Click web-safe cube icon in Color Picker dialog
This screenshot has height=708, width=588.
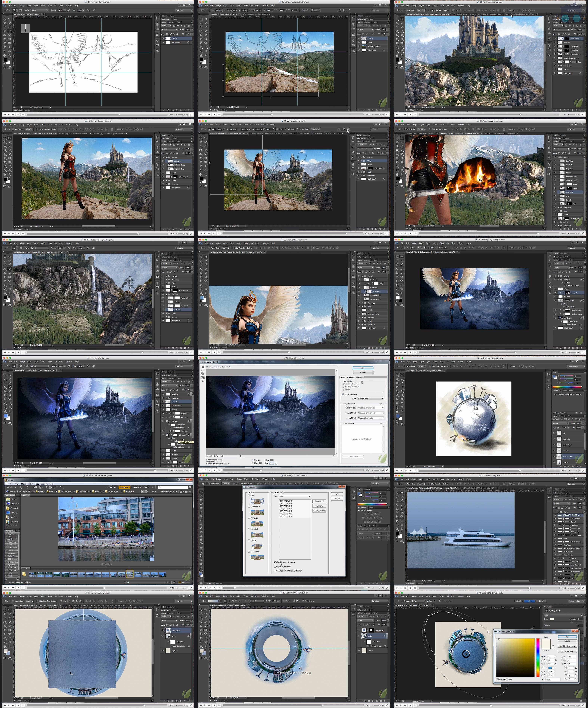(x=553, y=646)
